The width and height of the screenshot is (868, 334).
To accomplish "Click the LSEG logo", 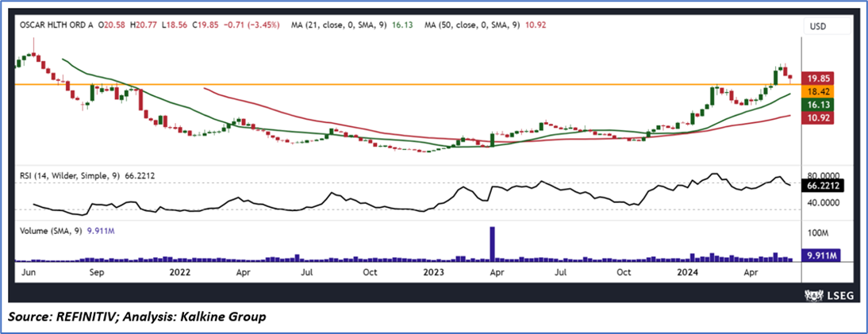I will (x=828, y=298).
